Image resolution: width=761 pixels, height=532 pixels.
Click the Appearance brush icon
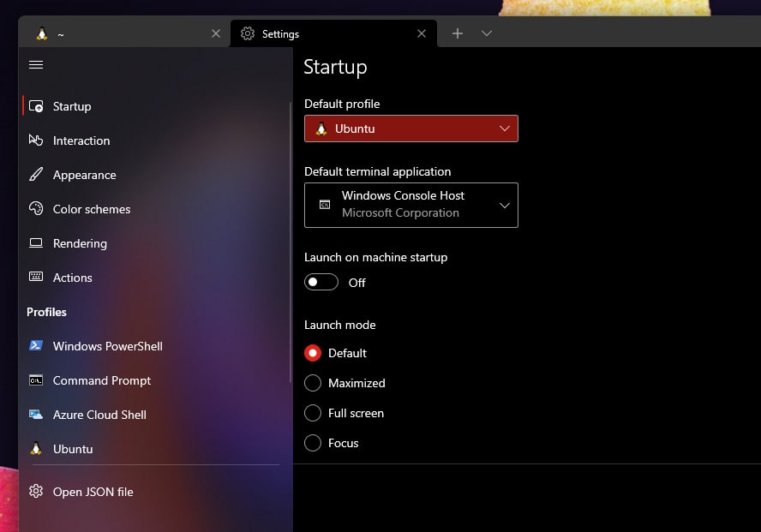tap(36, 174)
